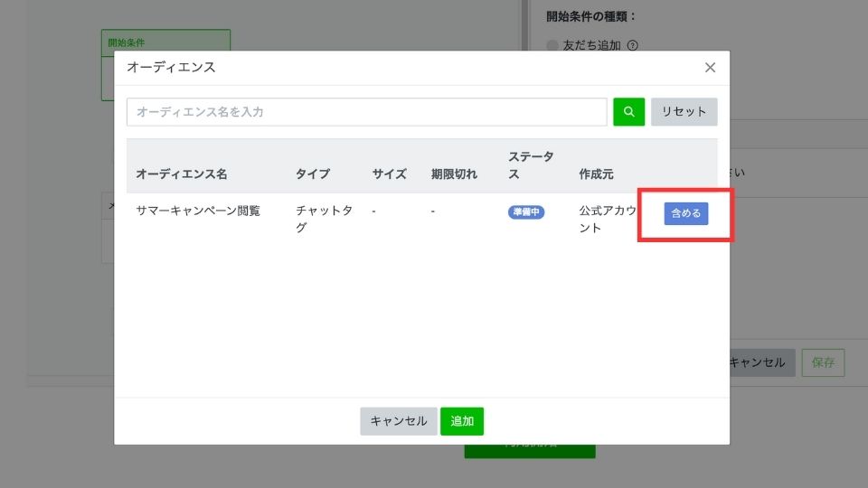The height and width of the screenshot is (488, 868).
Task: Click the 保存 button behind the dialog
Action: [x=822, y=362]
